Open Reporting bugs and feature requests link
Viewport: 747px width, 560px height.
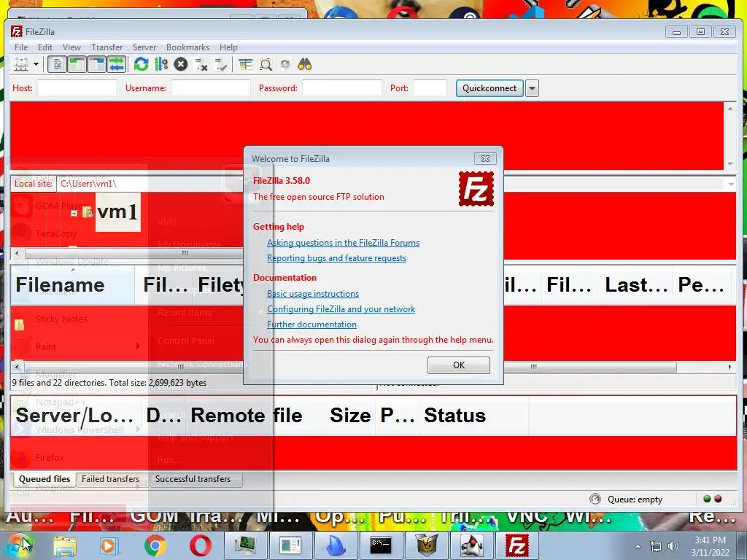336,258
